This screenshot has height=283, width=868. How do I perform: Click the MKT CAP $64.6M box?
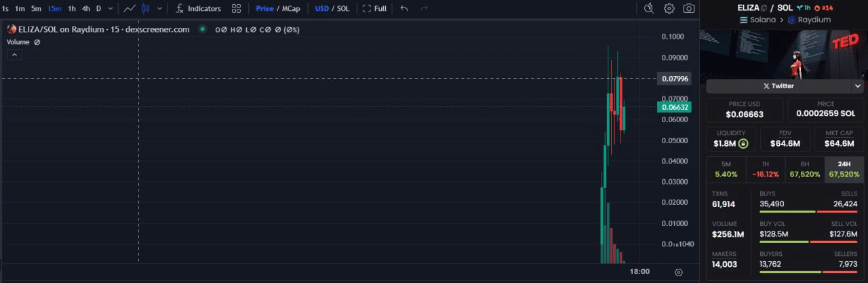click(x=839, y=139)
